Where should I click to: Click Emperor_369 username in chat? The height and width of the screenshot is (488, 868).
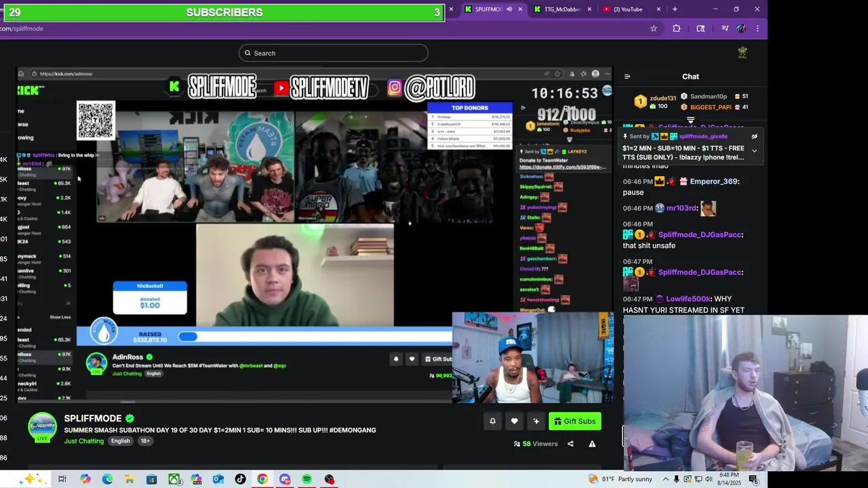715,182
